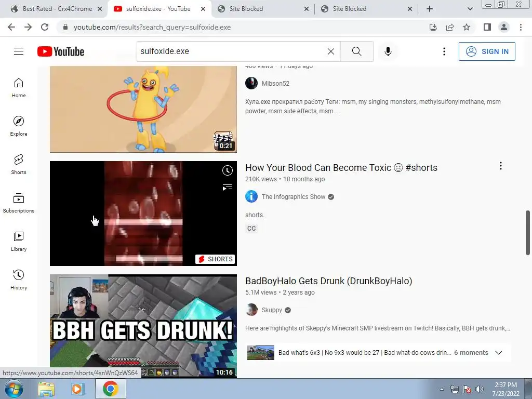Close the sulfoxide.exe YouTube tab
This screenshot has height=399, width=532.
point(203,9)
